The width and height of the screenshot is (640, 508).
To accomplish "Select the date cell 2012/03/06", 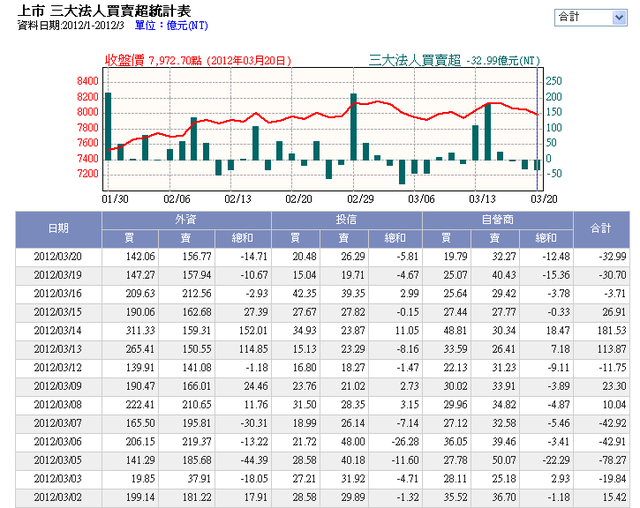I will pyautogui.click(x=58, y=441).
